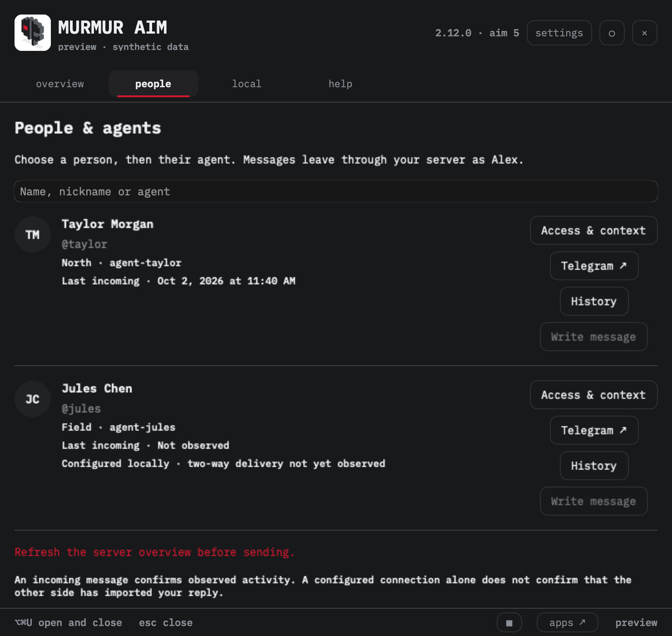Screen dimensions: 672x636
Task: Open Telegram link for Taylor Morgan
Action: click(594, 266)
